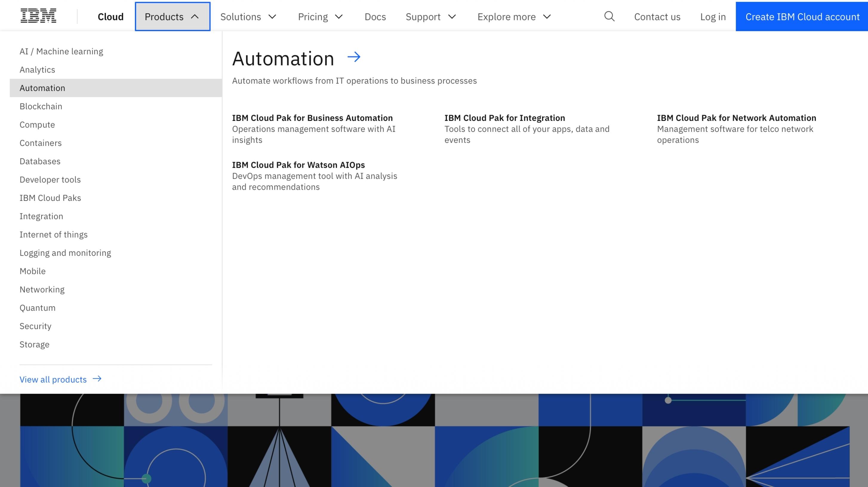
Task: Select AI / Machine learning category
Action: [61, 51]
